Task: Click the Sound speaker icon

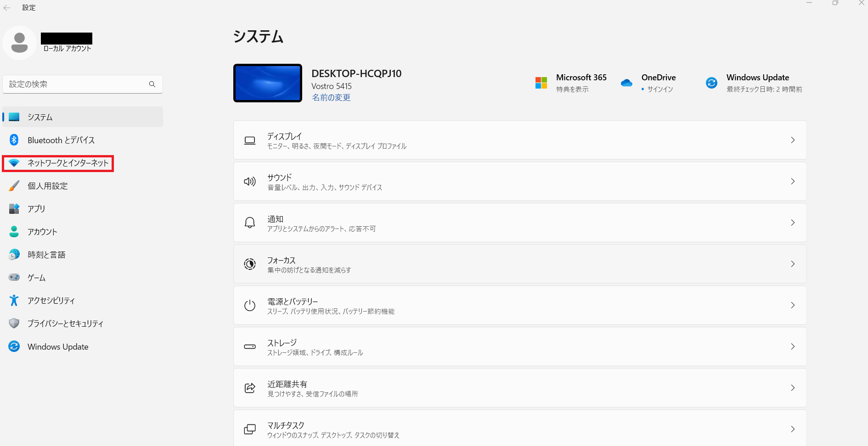Action: coord(250,182)
